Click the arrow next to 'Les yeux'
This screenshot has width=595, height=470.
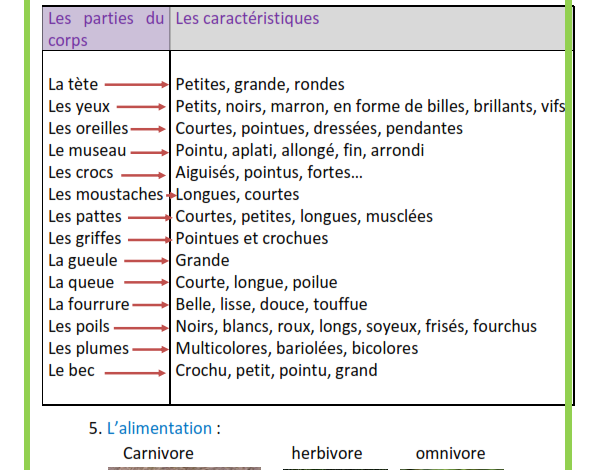(141, 107)
